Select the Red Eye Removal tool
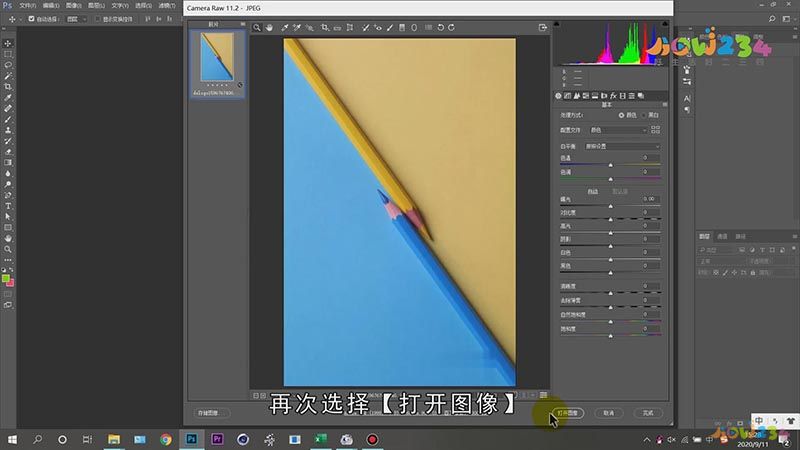Viewport: 800px width, 450px height. (378, 28)
